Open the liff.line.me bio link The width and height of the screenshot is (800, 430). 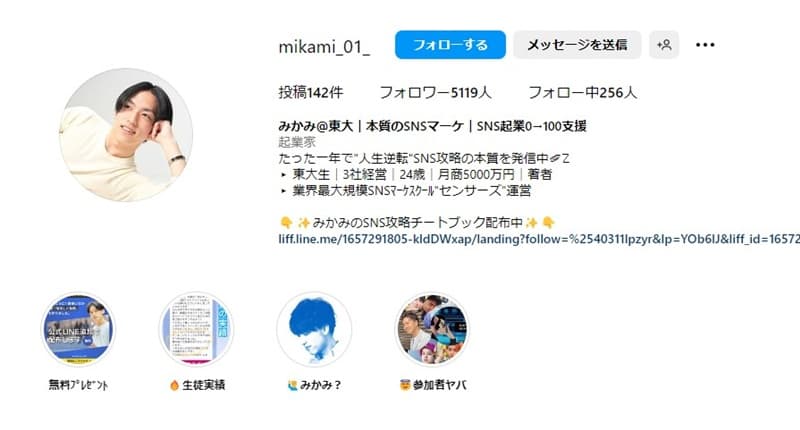(539, 239)
